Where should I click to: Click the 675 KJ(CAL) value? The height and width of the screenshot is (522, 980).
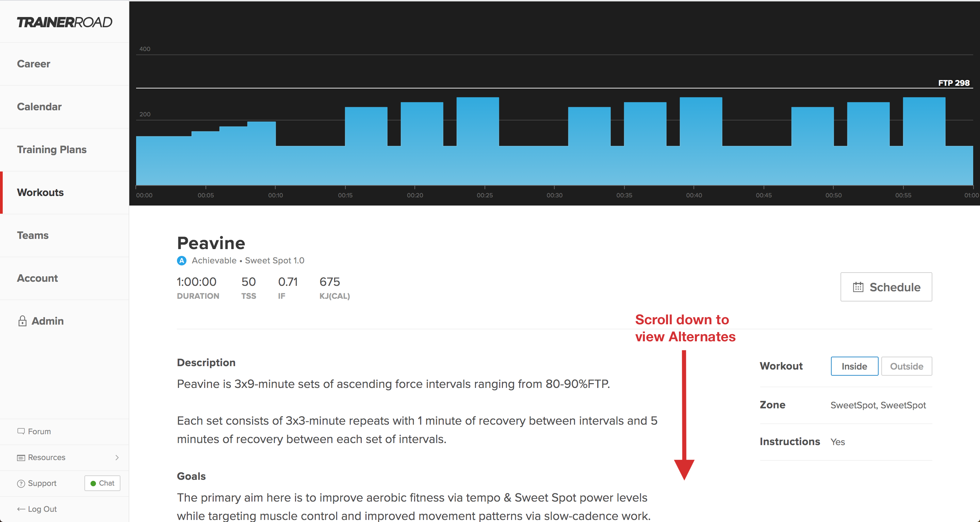pos(330,282)
